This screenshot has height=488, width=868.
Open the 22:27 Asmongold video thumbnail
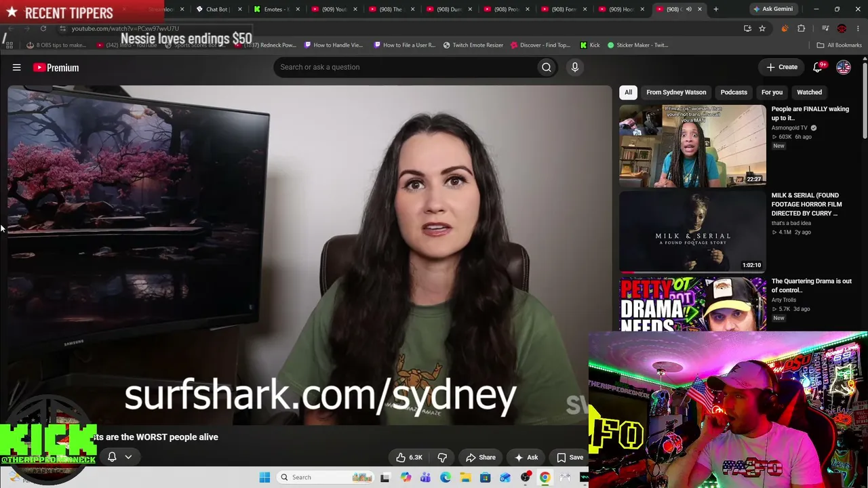[692, 145]
